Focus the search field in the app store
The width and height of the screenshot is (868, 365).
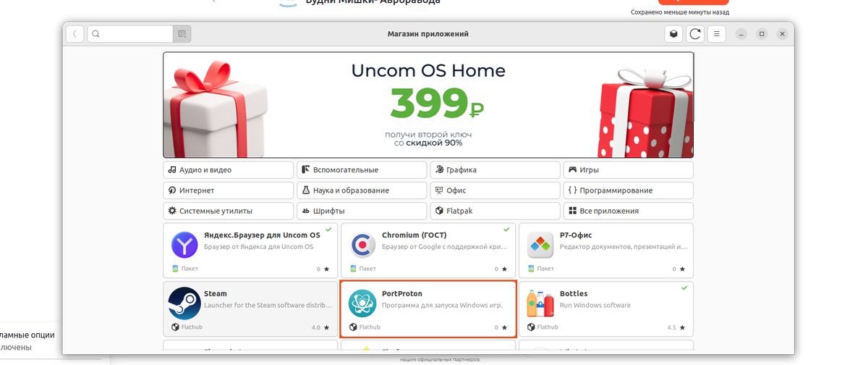130,33
